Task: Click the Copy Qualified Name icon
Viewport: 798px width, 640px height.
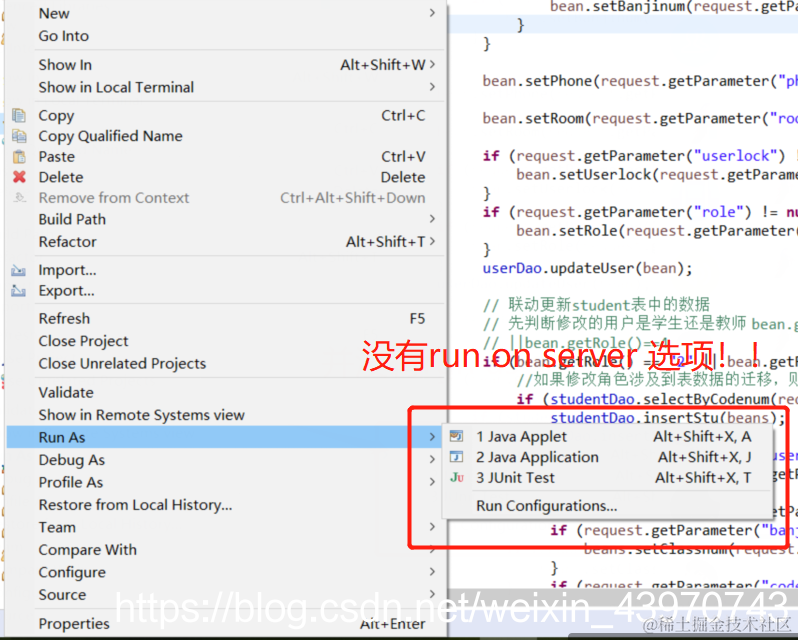Action: (19, 136)
